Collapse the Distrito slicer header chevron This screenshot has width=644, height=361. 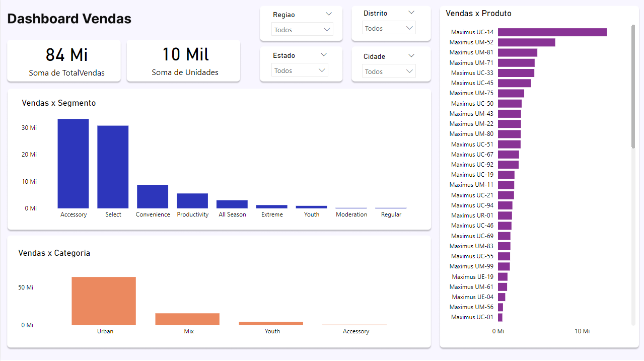(411, 13)
